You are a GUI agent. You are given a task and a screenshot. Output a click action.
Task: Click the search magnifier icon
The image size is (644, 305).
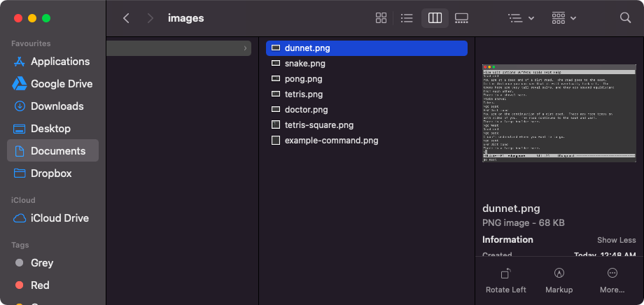pos(625,18)
